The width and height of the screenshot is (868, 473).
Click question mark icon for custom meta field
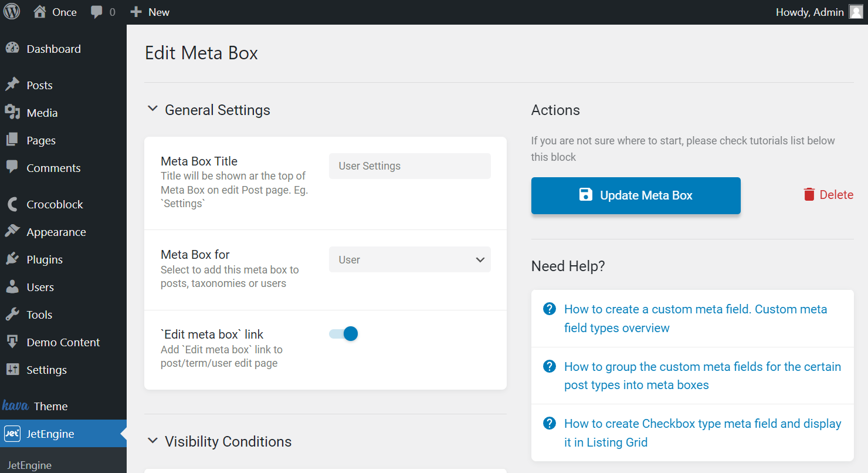point(550,309)
